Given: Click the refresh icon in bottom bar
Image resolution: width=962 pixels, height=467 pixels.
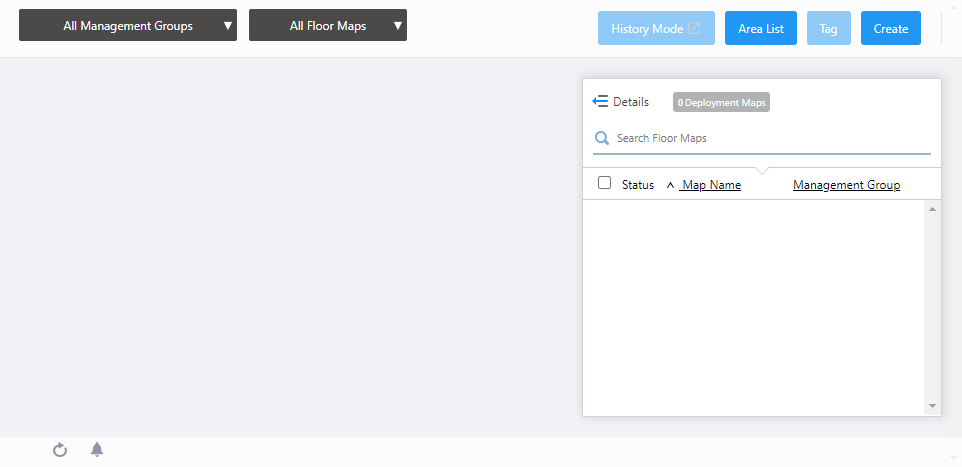Looking at the screenshot, I should (60, 450).
